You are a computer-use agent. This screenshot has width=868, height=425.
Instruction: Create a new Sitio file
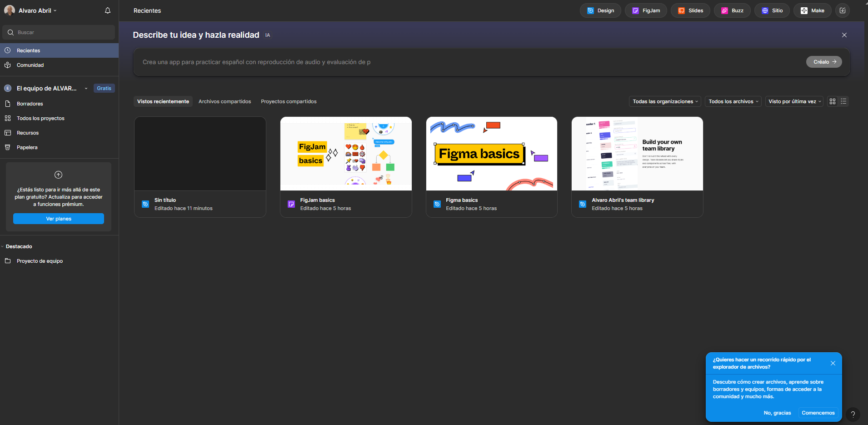click(x=772, y=10)
